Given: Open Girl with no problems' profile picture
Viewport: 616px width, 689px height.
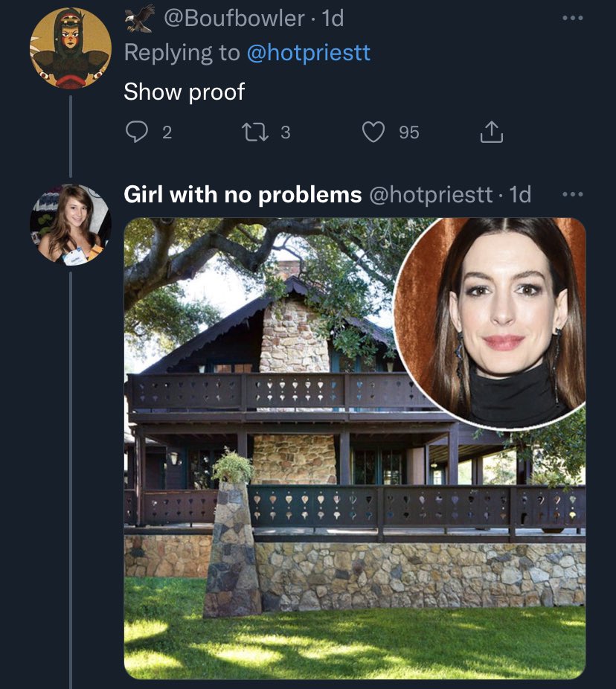Looking at the screenshot, I should (x=70, y=224).
